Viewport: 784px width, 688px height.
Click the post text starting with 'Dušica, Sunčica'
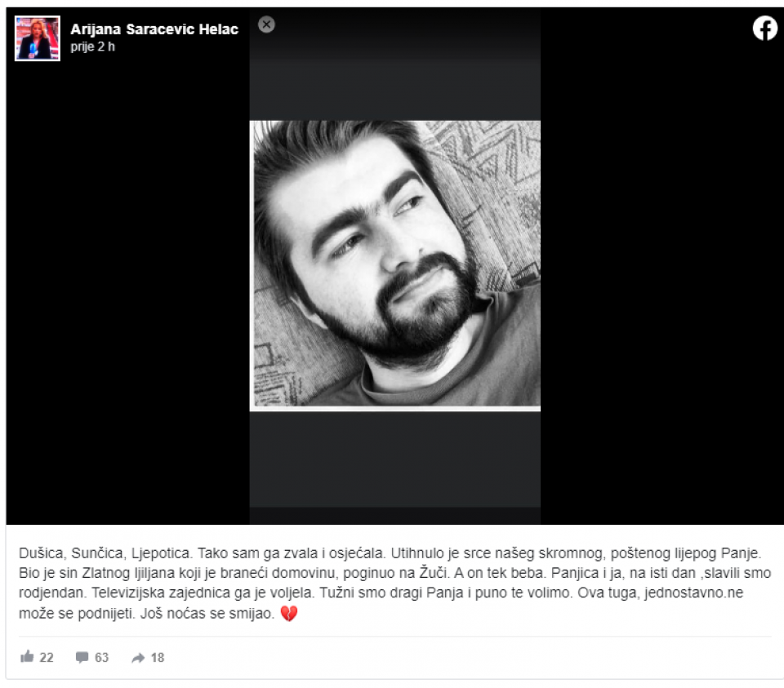(394, 583)
